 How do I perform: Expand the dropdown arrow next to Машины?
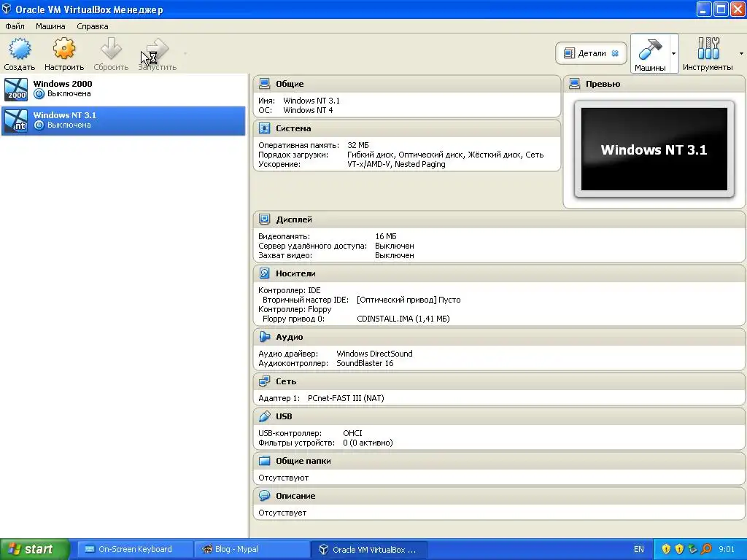click(673, 53)
